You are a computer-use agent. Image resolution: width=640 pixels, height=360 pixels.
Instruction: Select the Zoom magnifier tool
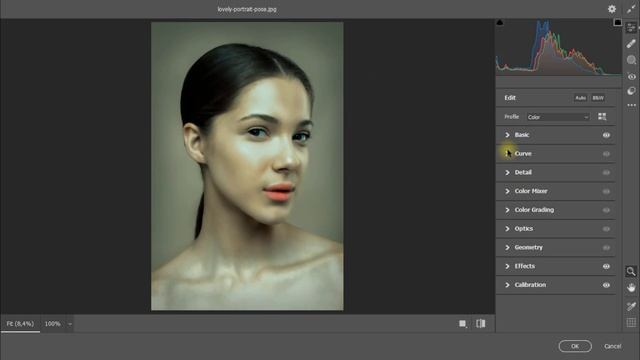pyautogui.click(x=631, y=271)
